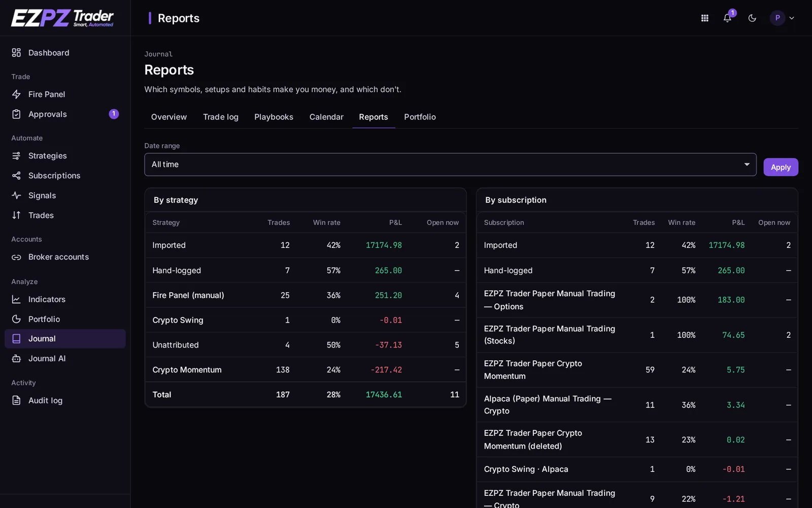
Task: Click the Total P&L value 17436.61
Action: coord(384,395)
